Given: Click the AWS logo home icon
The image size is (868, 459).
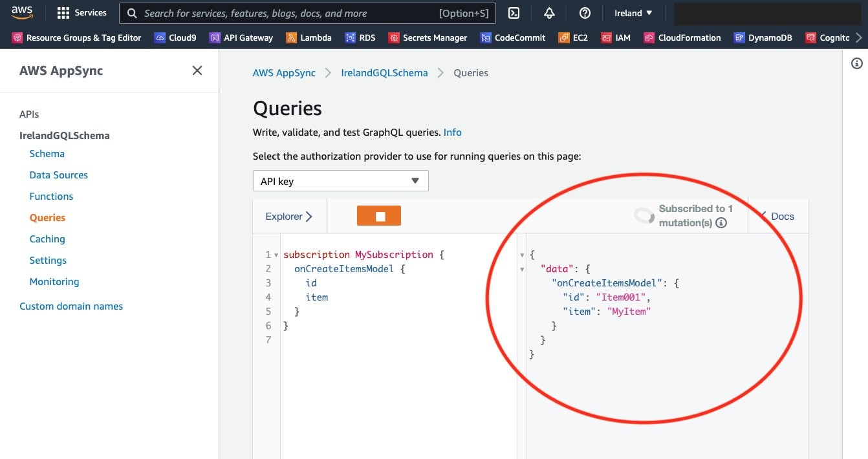Looking at the screenshot, I should pyautogui.click(x=23, y=12).
